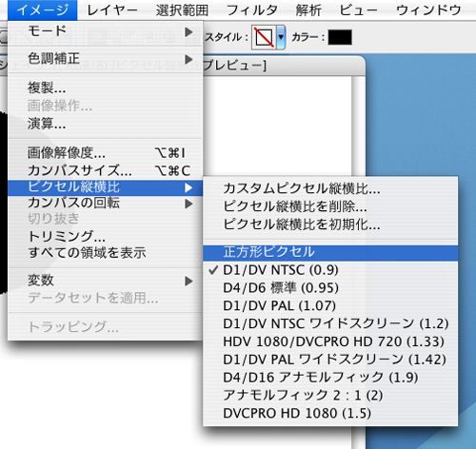Screen dimensions: 476x449
Task: Click the Style swatch with red slash
Action: [x=264, y=38]
